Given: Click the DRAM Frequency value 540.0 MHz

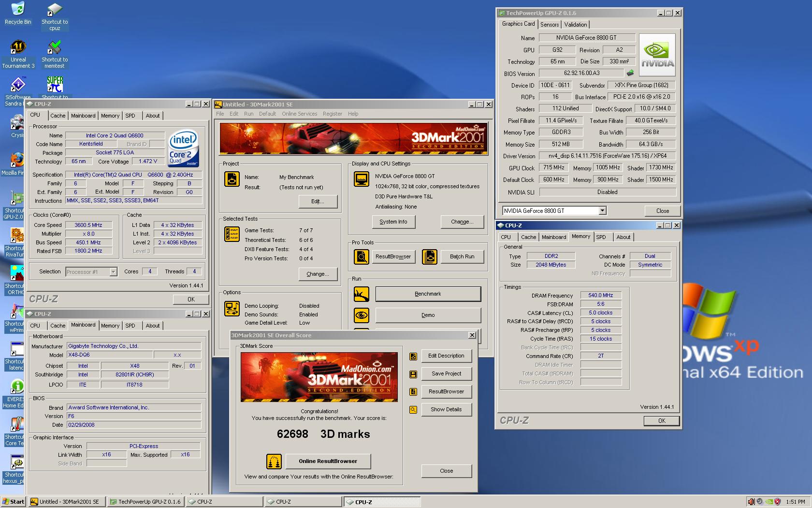Looking at the screenshot, I should click(x=601, y=295).
